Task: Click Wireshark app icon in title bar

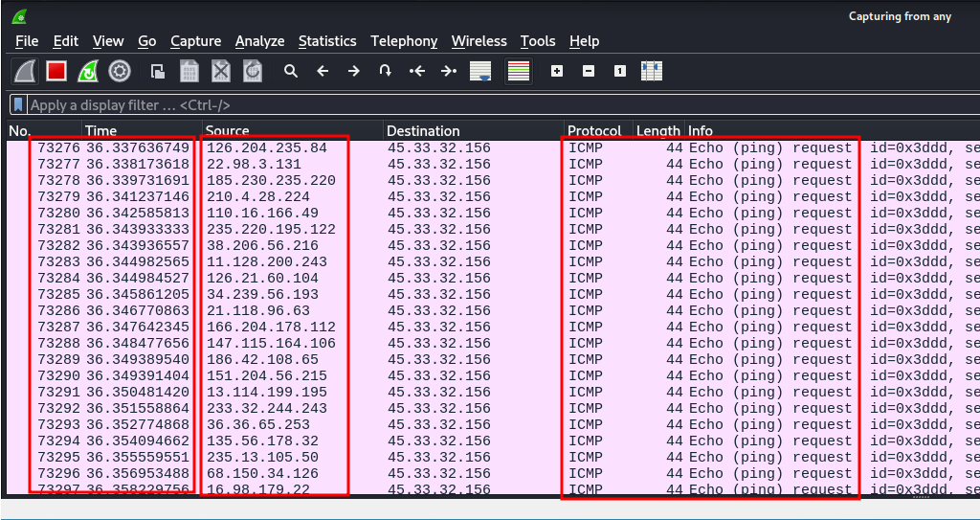Action: click(x=19, y=16)
